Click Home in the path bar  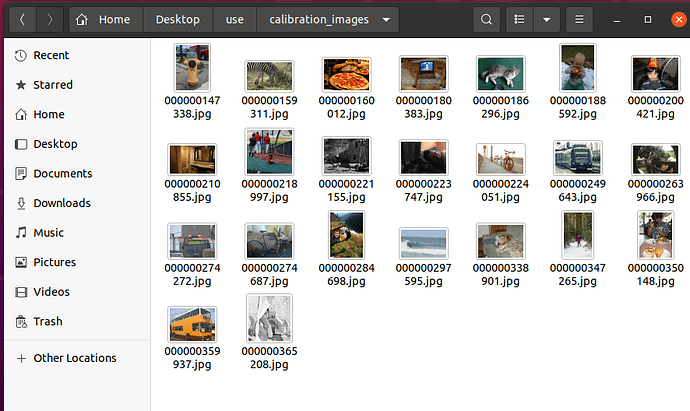point(105,20)
